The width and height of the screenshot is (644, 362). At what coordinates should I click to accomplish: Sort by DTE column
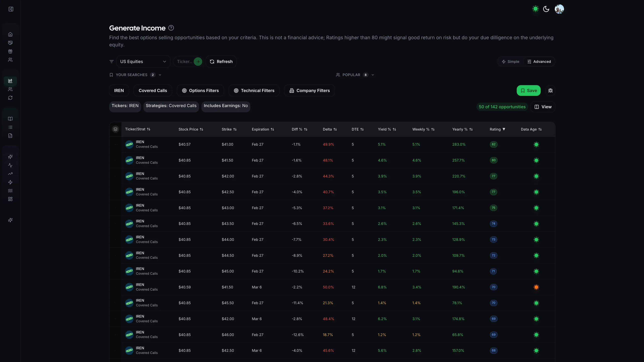358,129
